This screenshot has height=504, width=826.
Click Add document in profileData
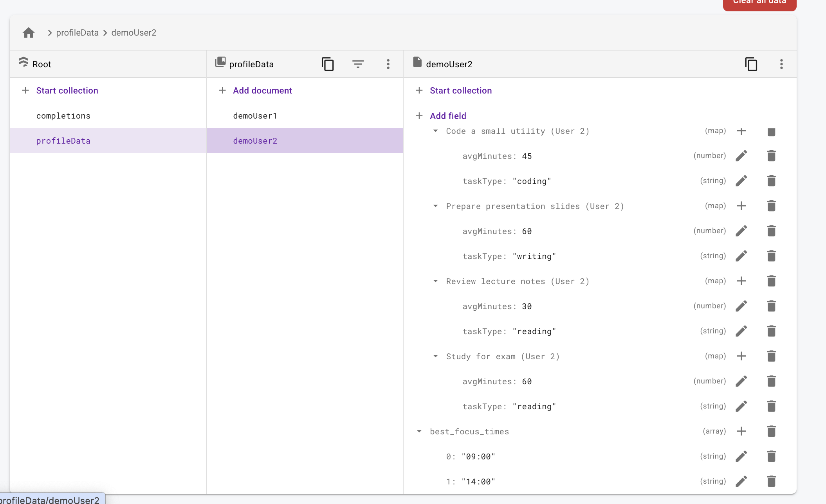coord(262,90)
